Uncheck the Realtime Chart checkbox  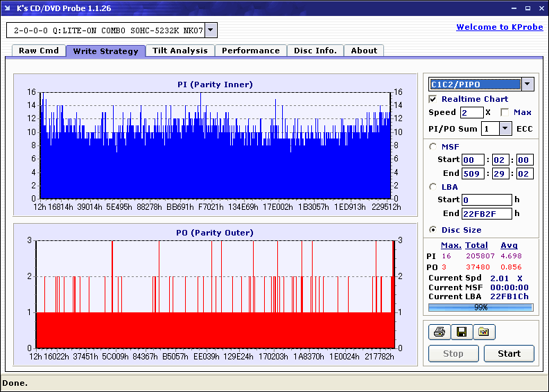coord(433,100)
